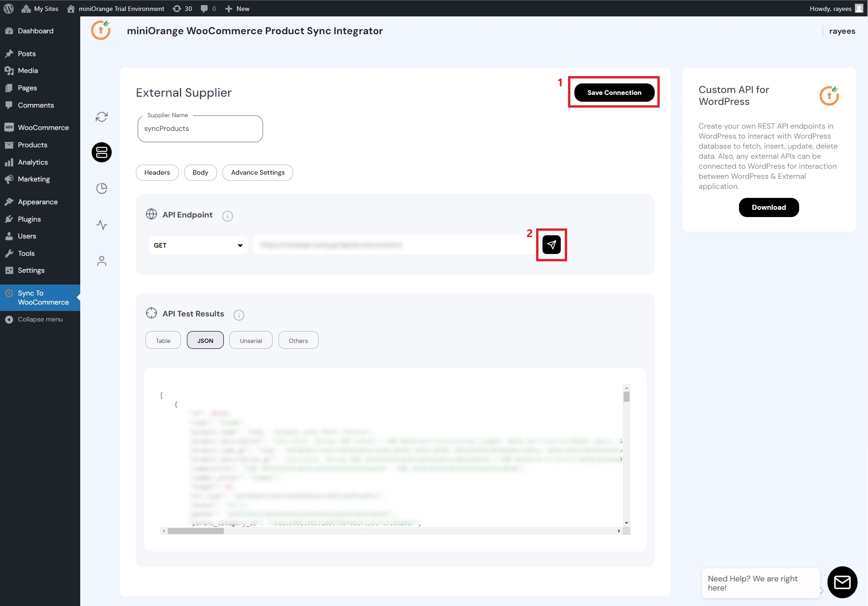Open the New content menu
The width and height of the screenshot is (868, 606).
(237, 8)
